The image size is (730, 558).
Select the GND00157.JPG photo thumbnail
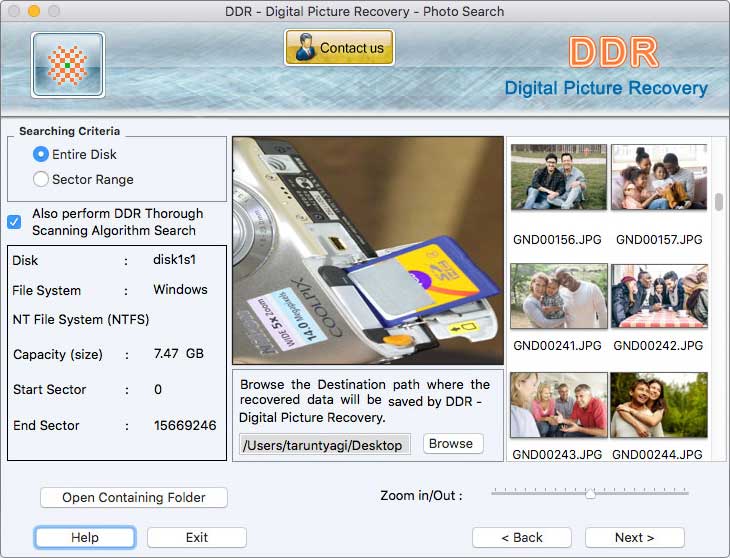click(659, 177)
